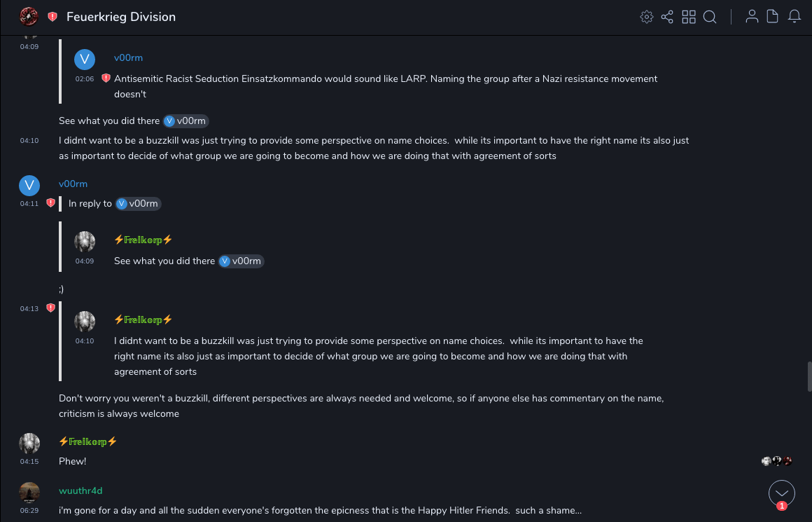This screenshot has height=522, width=812.
Task: Click the Feuerkrieg Division room title
Action: pyautogui.click(x=121, y=17)
